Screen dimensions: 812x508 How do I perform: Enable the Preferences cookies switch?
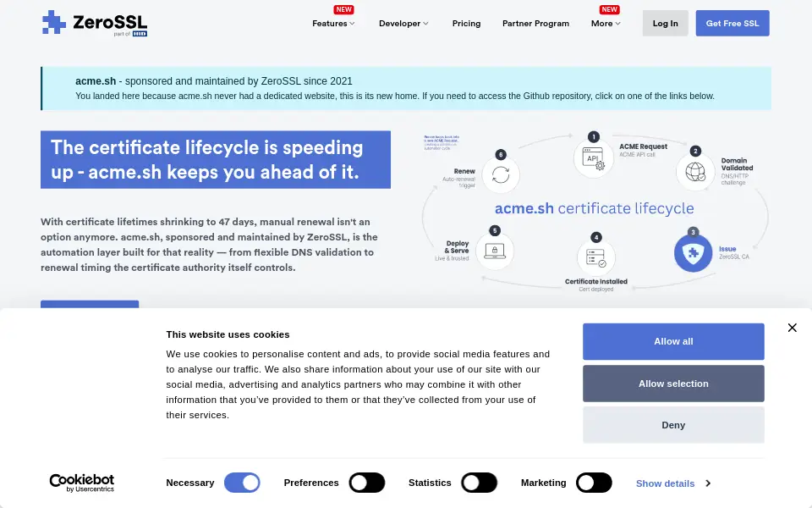tap(366, 483)
